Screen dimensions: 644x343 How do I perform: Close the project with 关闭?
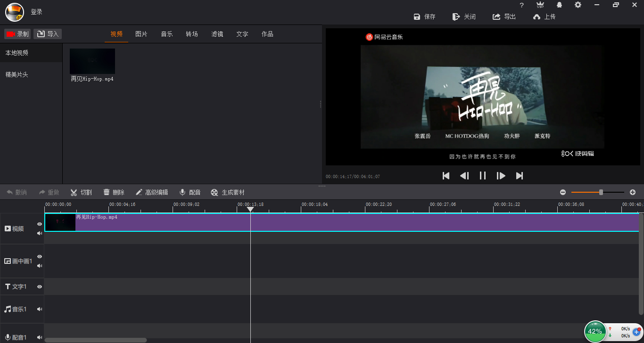[464, 16]
